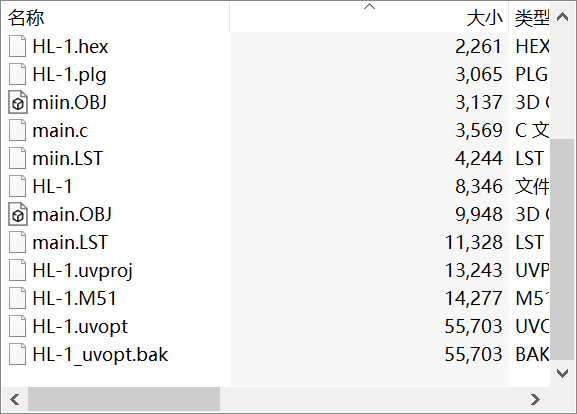The height and width of the screenshot is (414, 577).
Task: Click the HL-1.hex file icon
Action: [18, 46]
